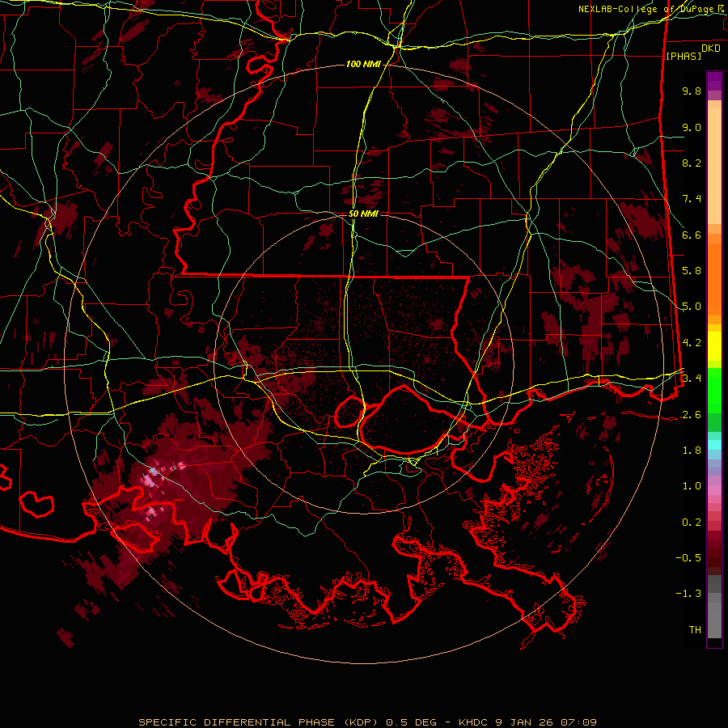
Task: Click the 8.2 value on the color scale
Action: 692,163
